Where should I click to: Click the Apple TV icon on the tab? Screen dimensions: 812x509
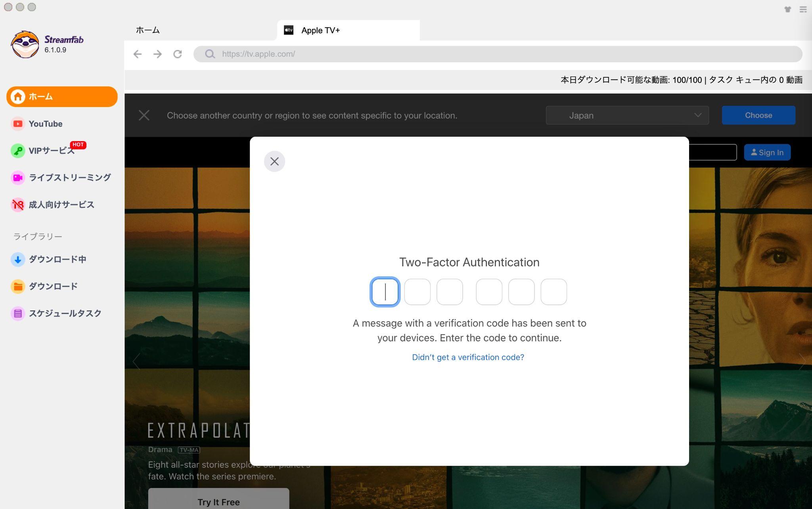pyautogui.click(x=289, y=30)
